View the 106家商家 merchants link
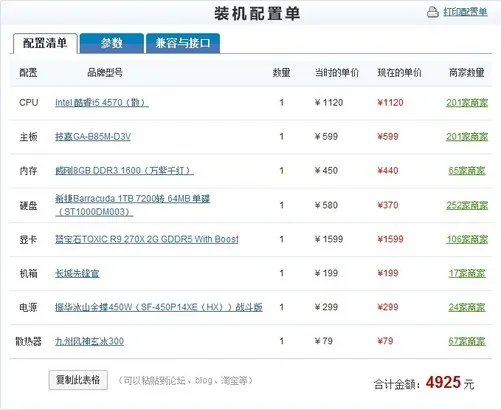Image resolution: width=501 pixels, height=410 pixels. point(467,239)
